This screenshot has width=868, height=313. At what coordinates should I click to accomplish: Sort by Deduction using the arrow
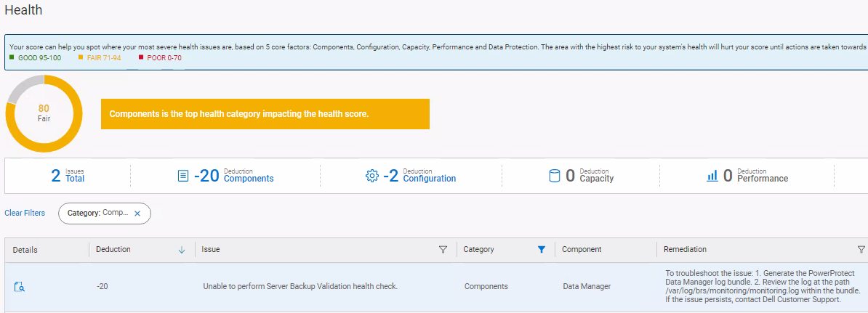(182, 250)
